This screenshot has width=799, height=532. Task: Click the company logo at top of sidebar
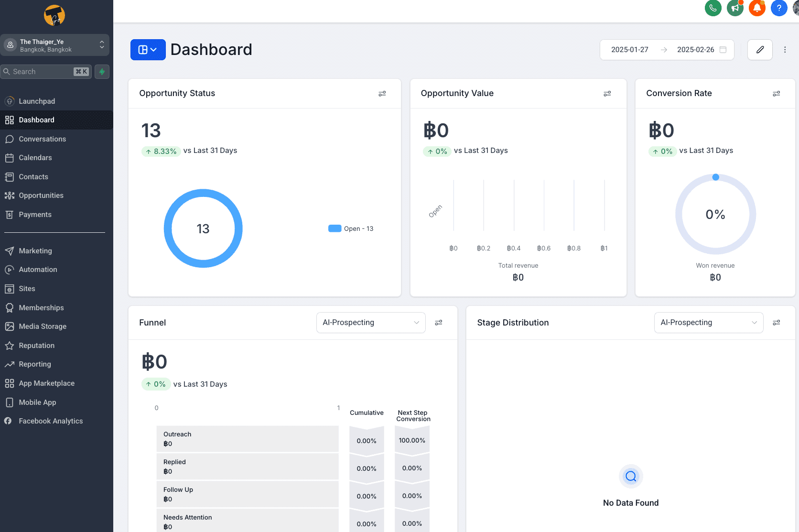(x=54, y=16)
